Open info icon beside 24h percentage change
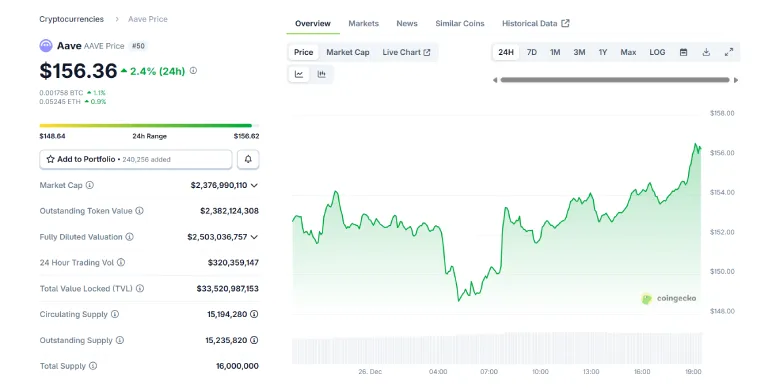 [x=193, y=71]
